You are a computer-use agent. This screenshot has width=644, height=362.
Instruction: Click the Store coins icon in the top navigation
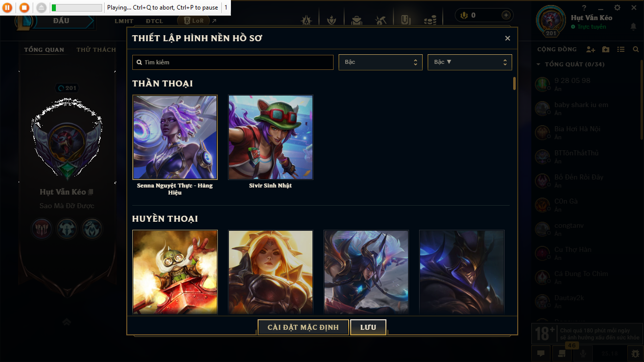[x=430, y=20]
